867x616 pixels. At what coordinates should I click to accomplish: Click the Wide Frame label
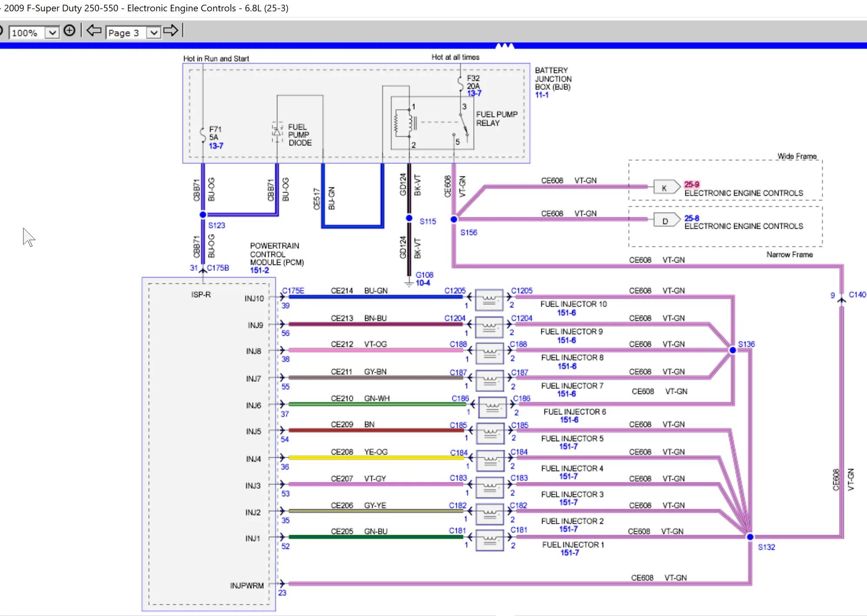coord(797,156)
